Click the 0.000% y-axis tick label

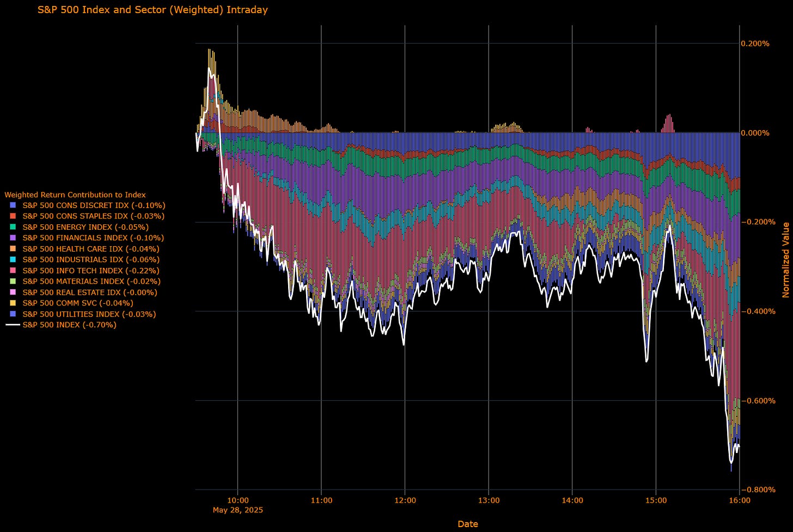coord(755,133)
